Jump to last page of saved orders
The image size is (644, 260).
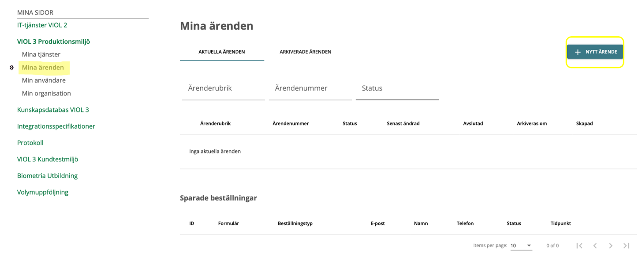(x=626, y=246)
